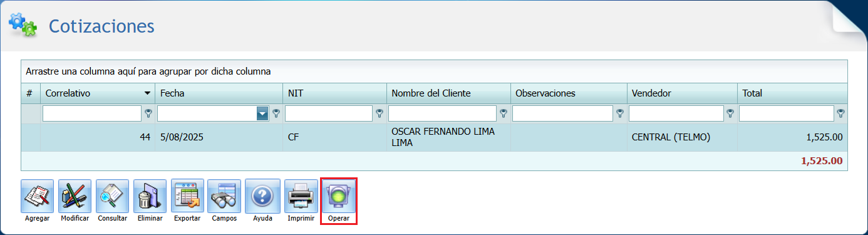Focus the Correlativo filter input
Viewport: 868px width, 235px height.
tap(92, 113)
